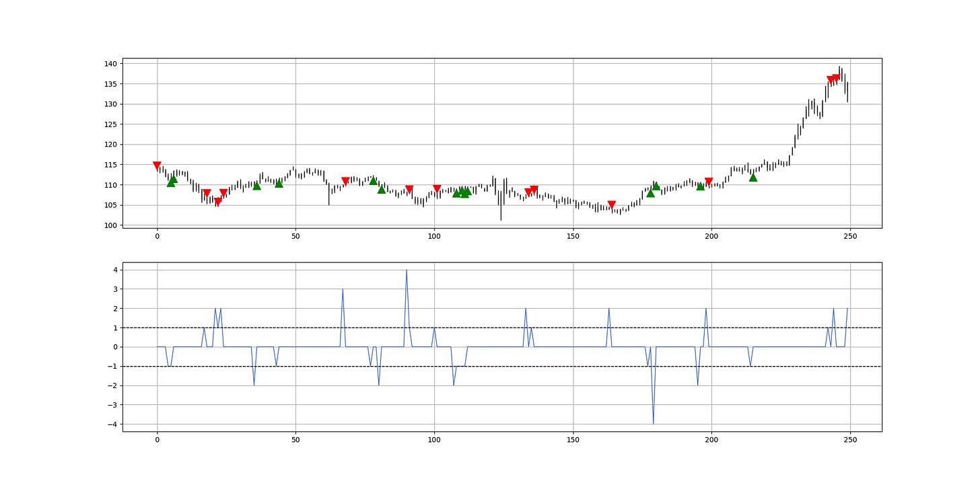
Task: Click the '135' label on price y-axis
Action: (111, 84)
